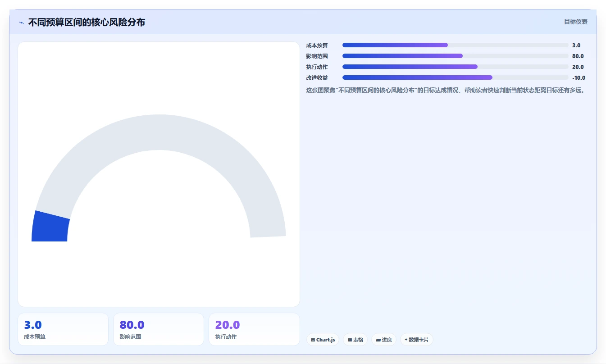
Task: Click the 影响范围 progress bar
Action: pyautogui.click(x=455, y=56)
